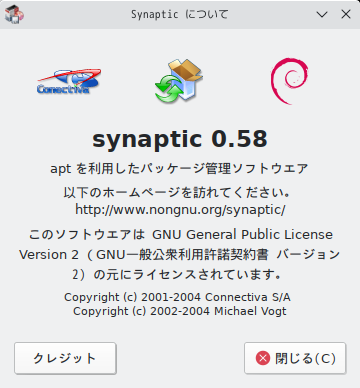Click the Synaptic package box icon

pyautogui.click(x=179, y=81)
